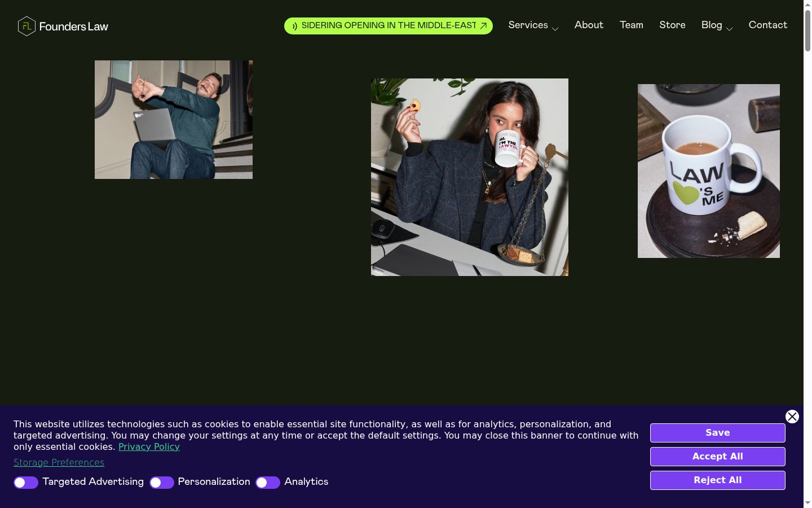The image size is (812, 508).
Task: Click the scrollbar up arrow
Action: pos(807,5)
